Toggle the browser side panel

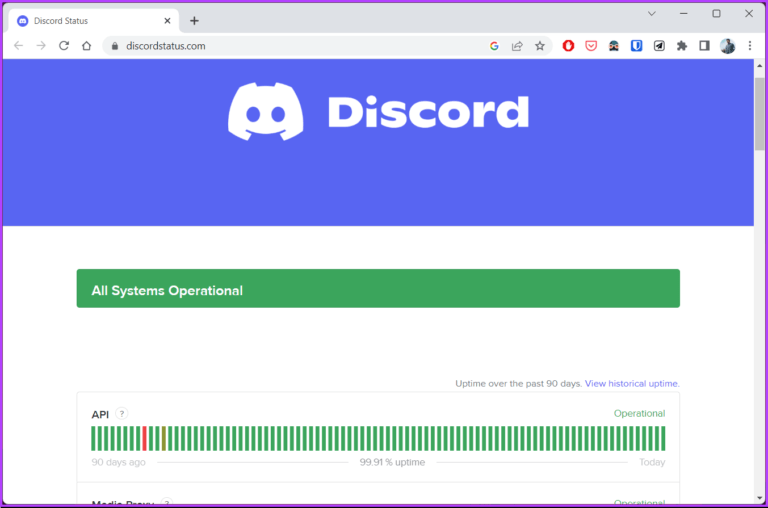click(x=704, y=46)
